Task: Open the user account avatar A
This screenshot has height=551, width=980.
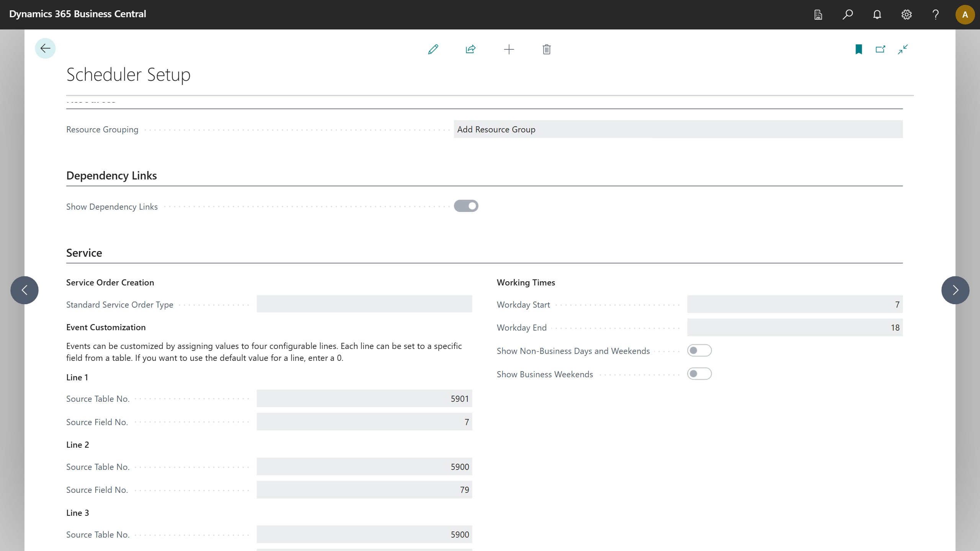Action: (965, 15)
